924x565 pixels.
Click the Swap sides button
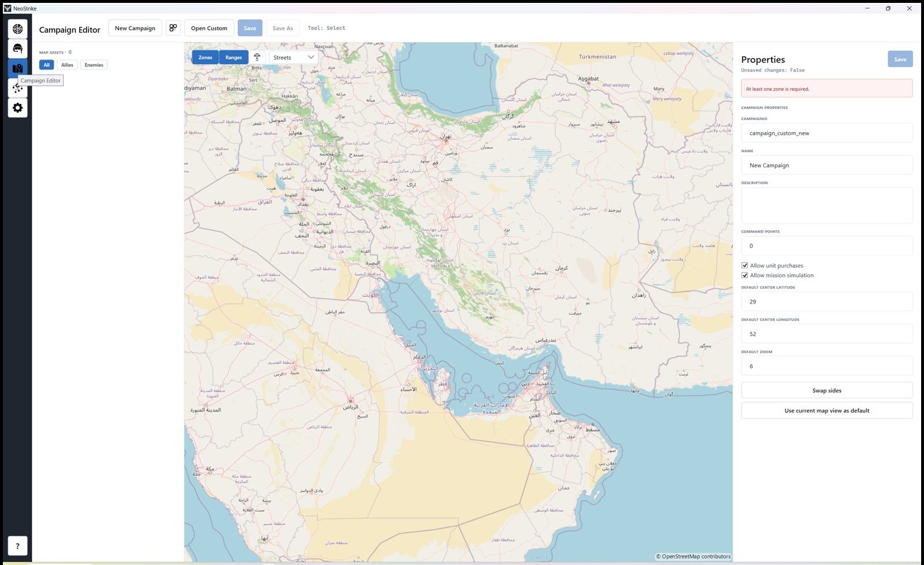[x=827, y=390]
